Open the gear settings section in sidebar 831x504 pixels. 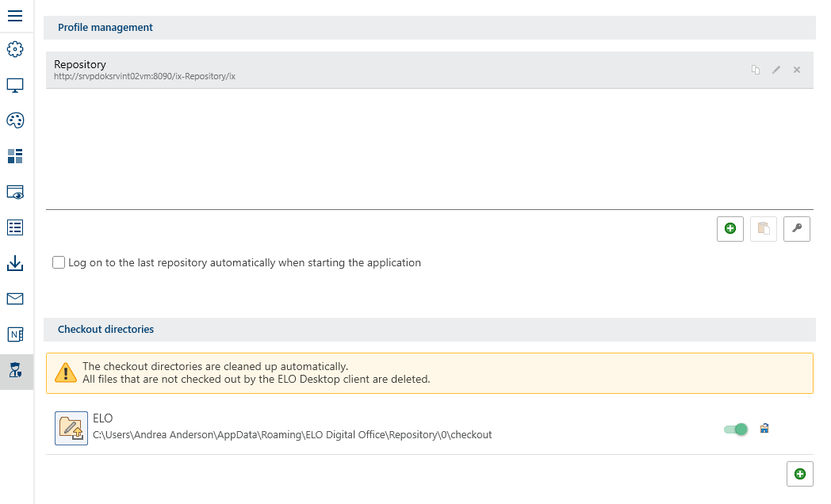coord(15,49)
